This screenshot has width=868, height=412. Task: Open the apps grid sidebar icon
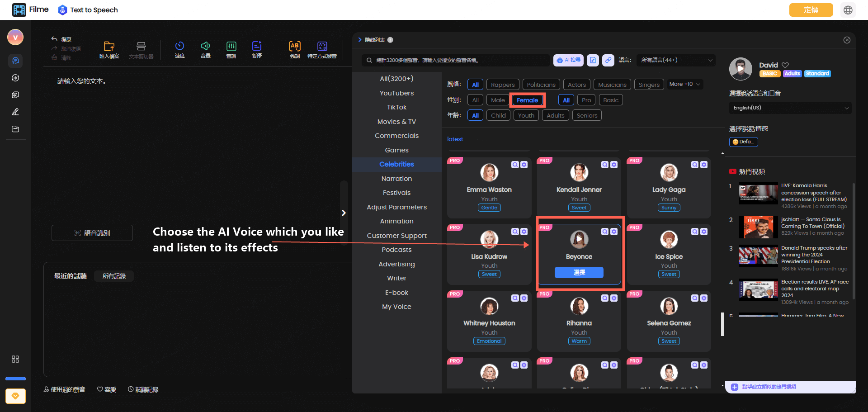pyautogui.click(x=15, y=359)
